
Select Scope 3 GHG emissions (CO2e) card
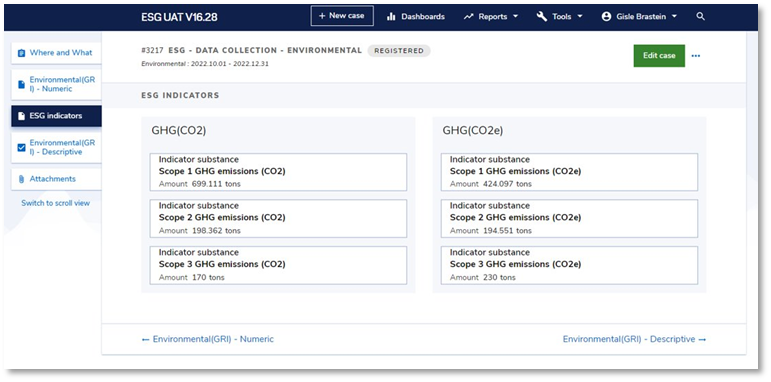click(x=569, y=265)
